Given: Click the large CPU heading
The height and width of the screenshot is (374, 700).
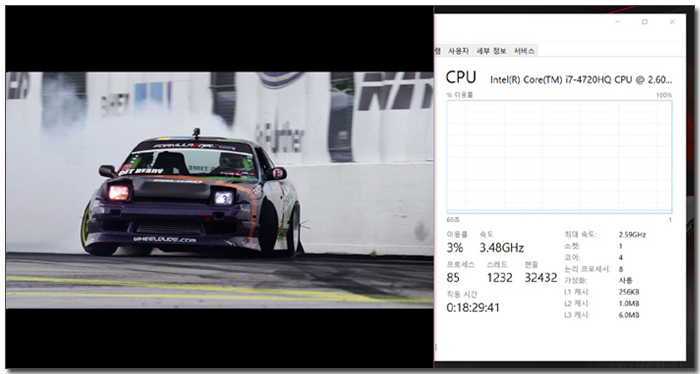Looking at the screenshot, I should (461, 78).
